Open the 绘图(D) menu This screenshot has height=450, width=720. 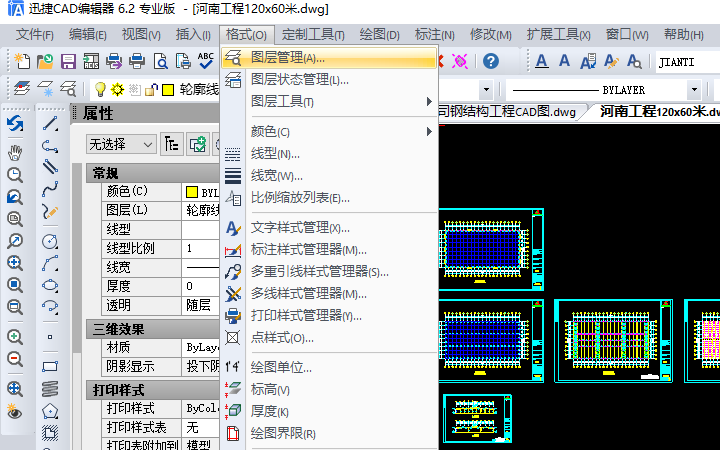click(x=379, y=34)
